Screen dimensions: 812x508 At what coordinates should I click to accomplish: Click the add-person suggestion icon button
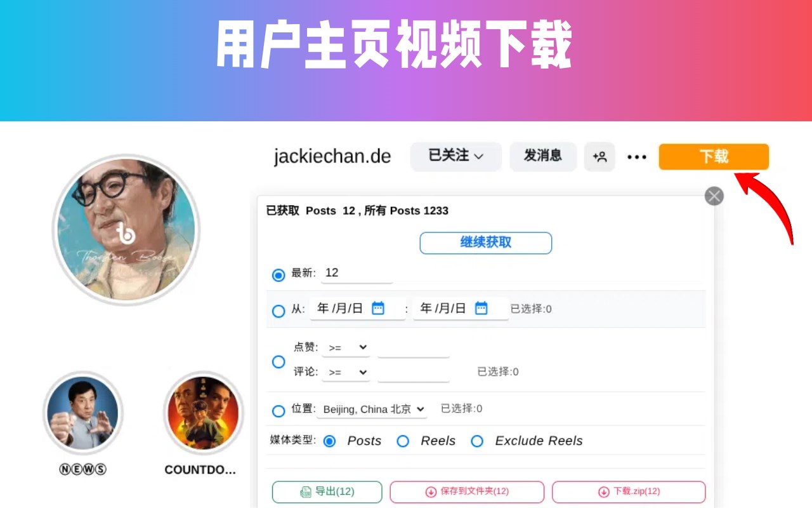pos(599,157)
